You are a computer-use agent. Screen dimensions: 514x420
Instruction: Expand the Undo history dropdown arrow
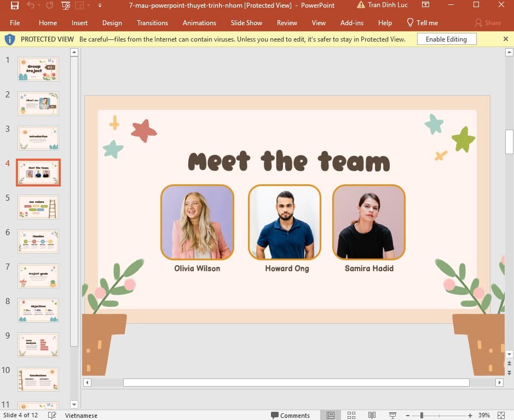(x=38, y=5)
